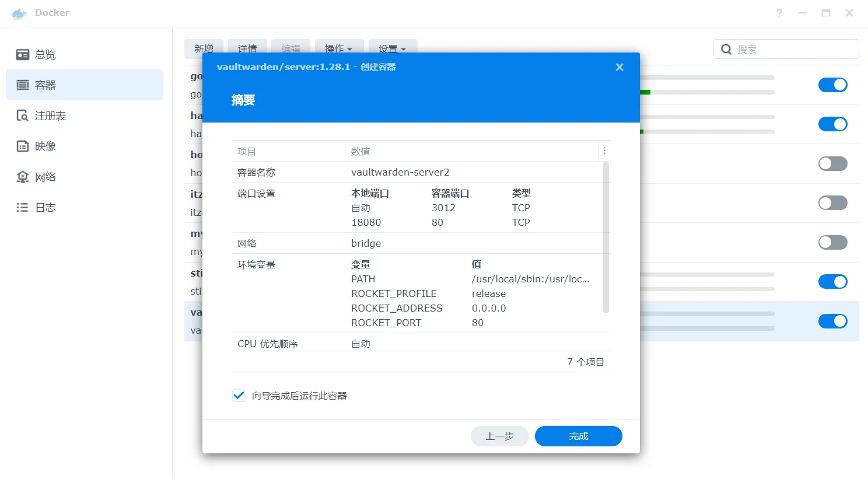Open the Network (网络) sidebar icon

coord(23,177)
